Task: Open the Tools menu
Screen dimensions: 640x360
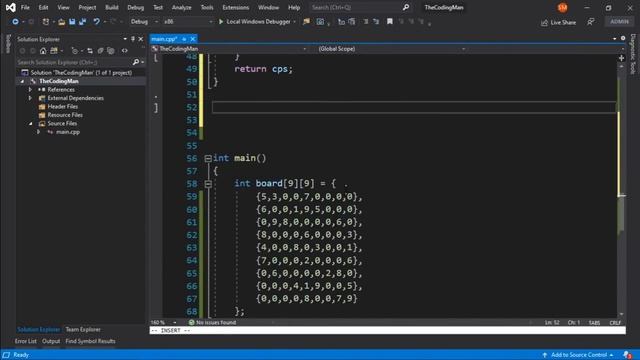Action: (x=207, y=7)
